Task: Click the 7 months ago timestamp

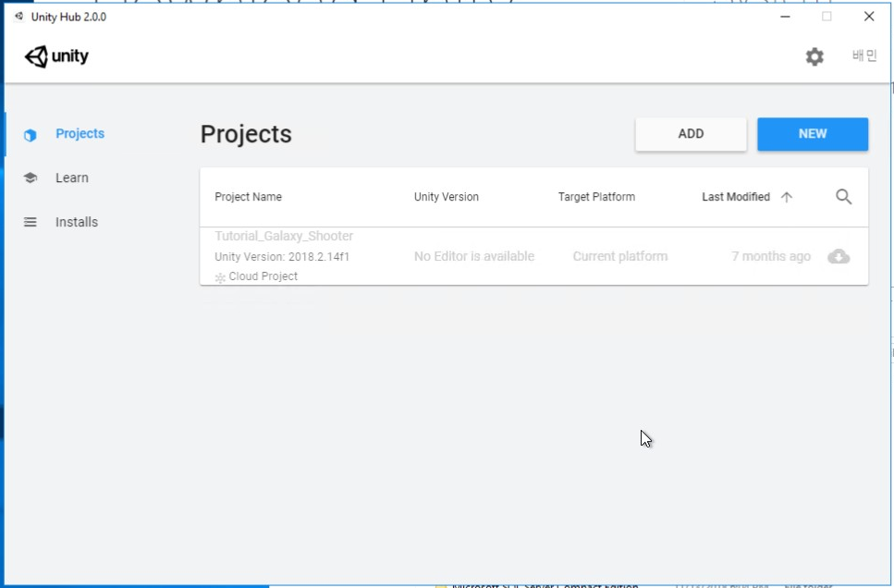Action: click(x=771, y=257)
